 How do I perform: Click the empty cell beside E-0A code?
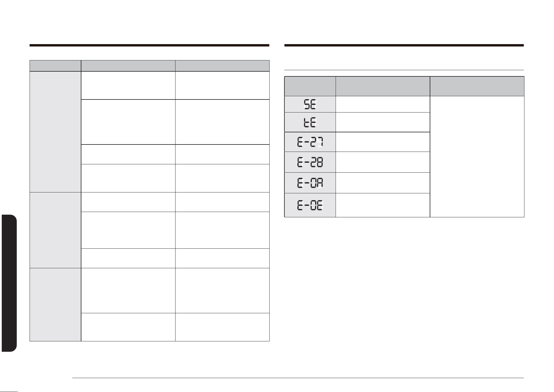coord(383,183)
